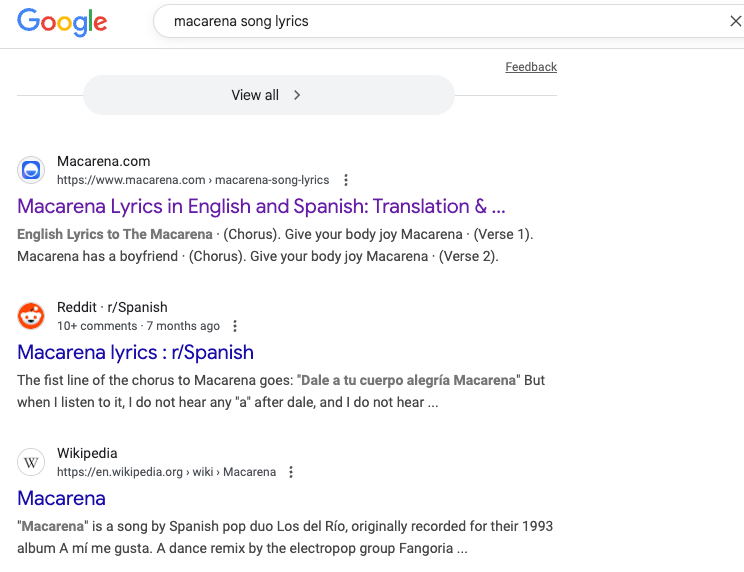Click the macarena.com URL breadcrumb

pyautogui.click(x=193, y=180)
